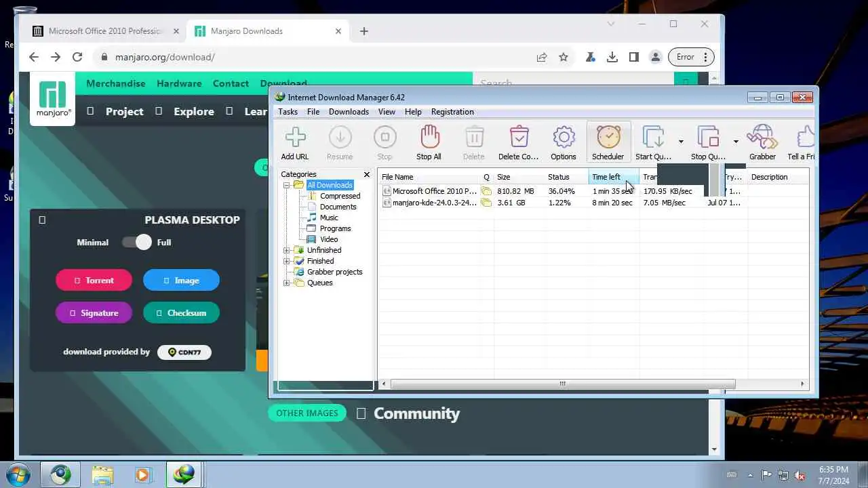Click the Contact nav link
The width and height of the screenshot is (868, 488).
pos(231,83)
